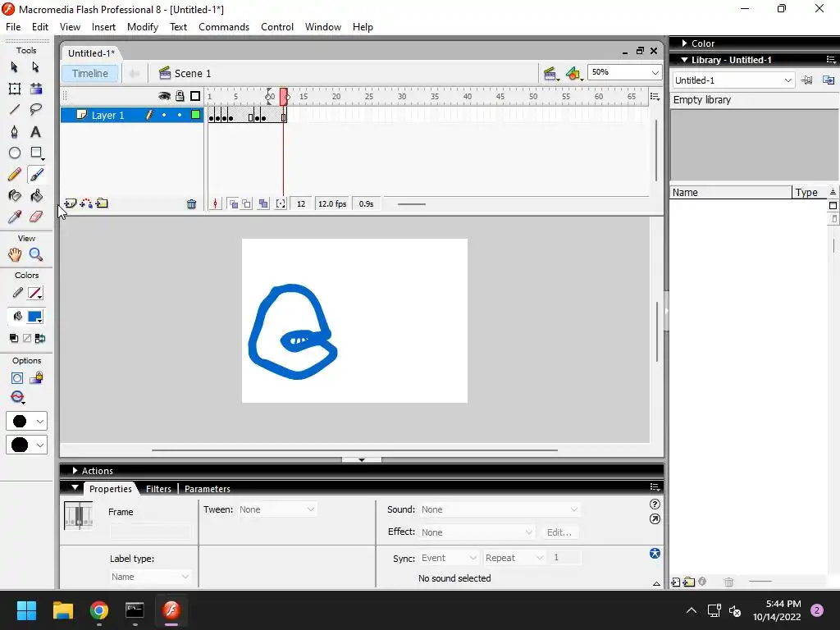
Task: Click Insert Layer icon
Action: pos(71,203)
